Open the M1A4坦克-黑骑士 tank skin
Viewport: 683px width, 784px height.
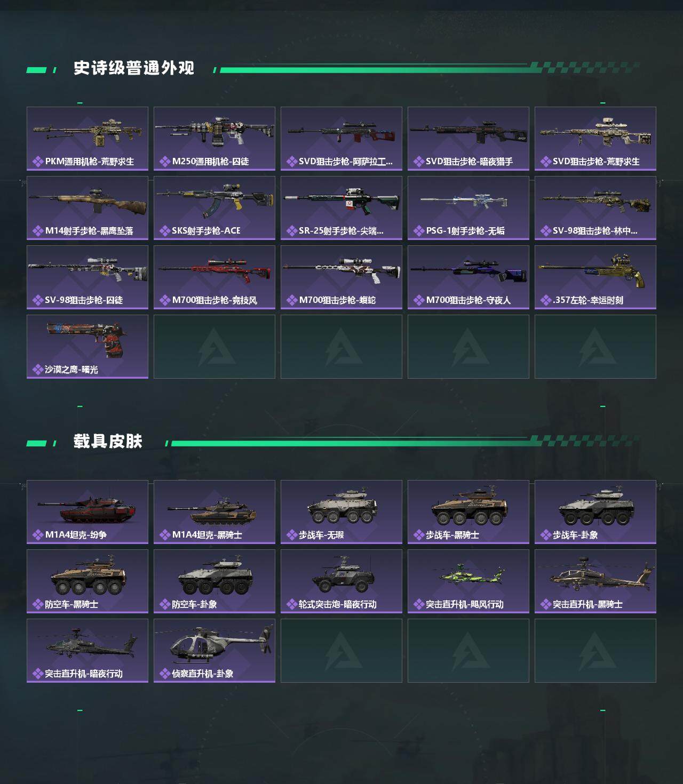coord(215,512)
